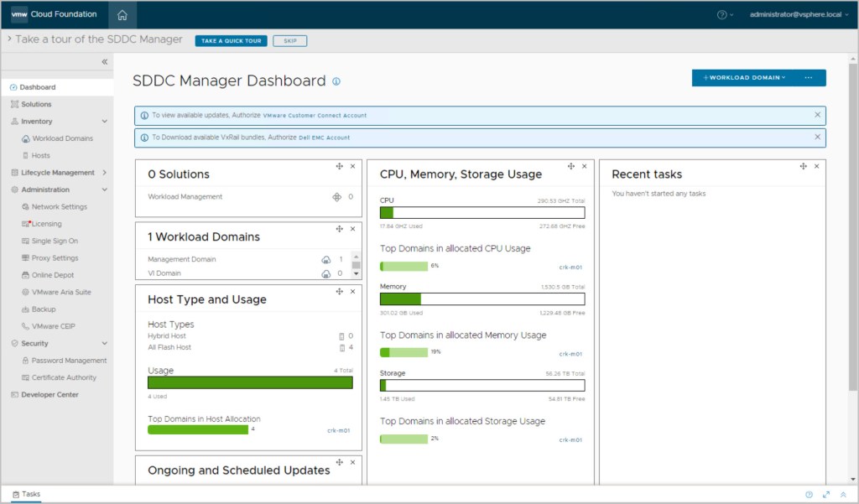Expand the Tasks panel with double chevron
859x504 pixels.
(x=843, y=495)
